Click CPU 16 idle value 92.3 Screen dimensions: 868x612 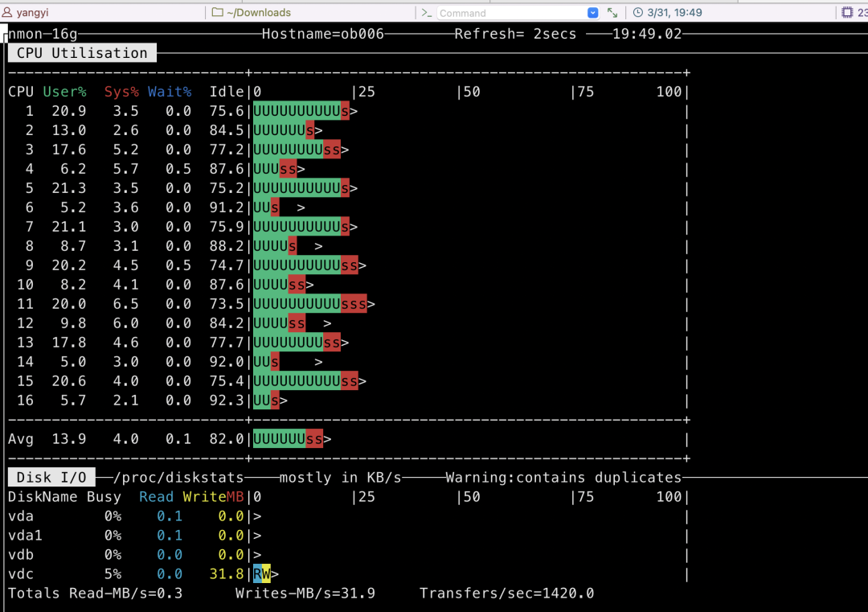[227, 400]
